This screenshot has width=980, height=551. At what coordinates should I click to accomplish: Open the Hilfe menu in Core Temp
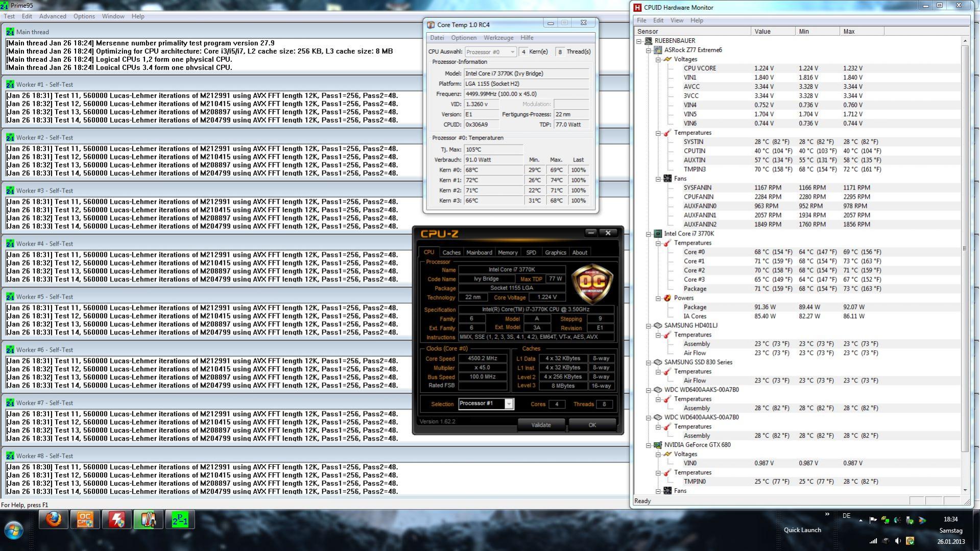(x=527, y=38)
